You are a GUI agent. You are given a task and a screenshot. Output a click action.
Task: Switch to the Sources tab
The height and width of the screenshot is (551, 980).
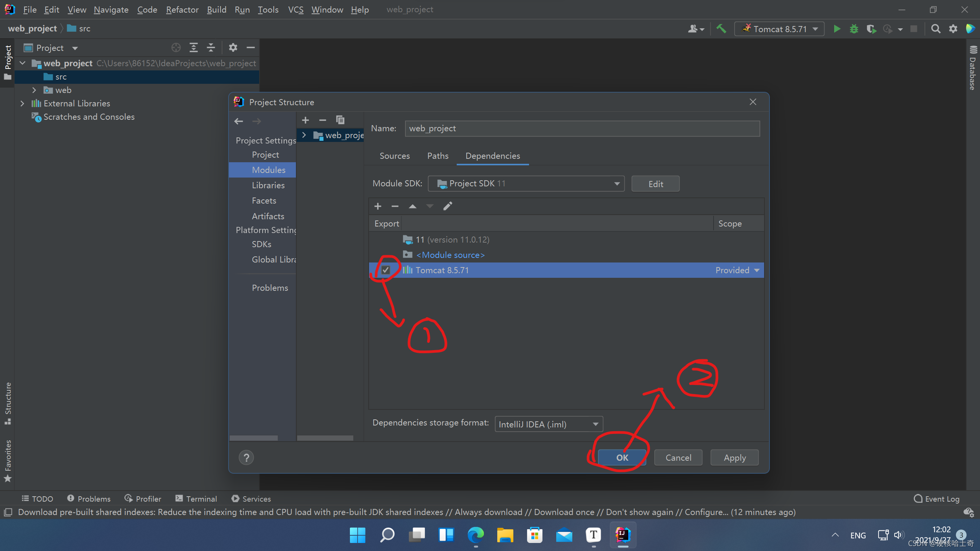[x=394, y=156]
